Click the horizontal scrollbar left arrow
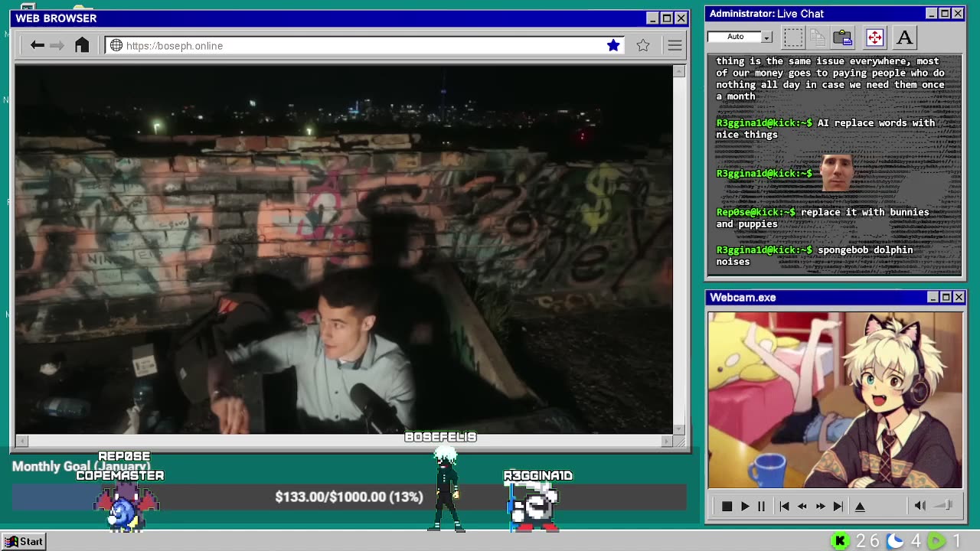The height and width of the screenshot is (551, 980). (x=22, y=441)
